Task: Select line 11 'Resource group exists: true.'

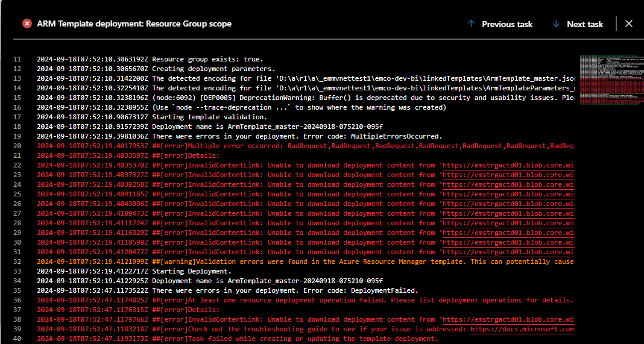Action: pyautogui.click(x=150, y=59)
